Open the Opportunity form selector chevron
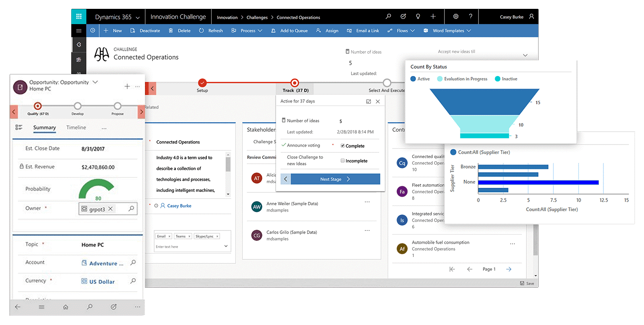The image size is (644, 325). coord(95,82)
